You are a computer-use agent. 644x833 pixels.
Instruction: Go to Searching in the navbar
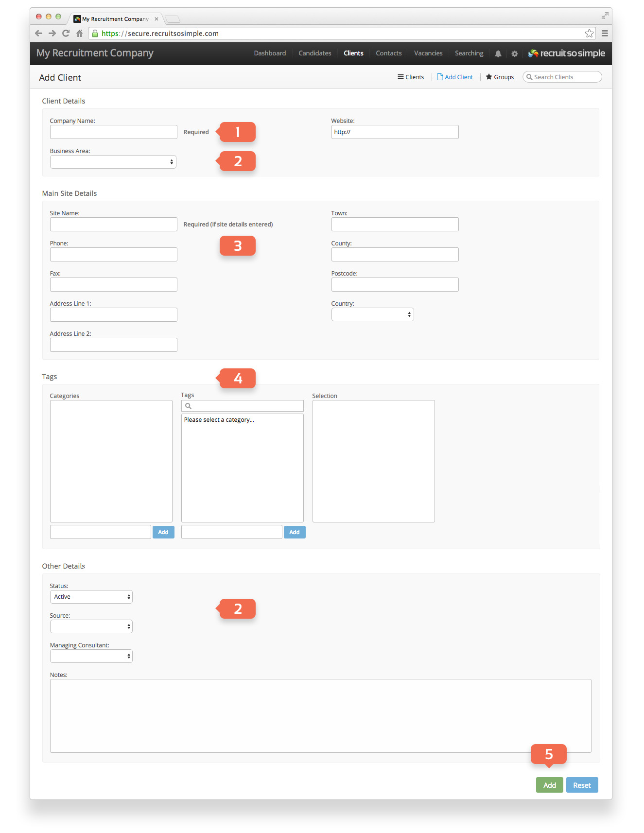coord(469,53)
